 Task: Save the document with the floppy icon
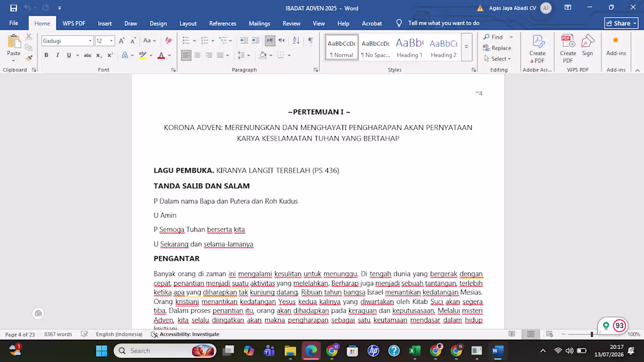tap(13, 8)
